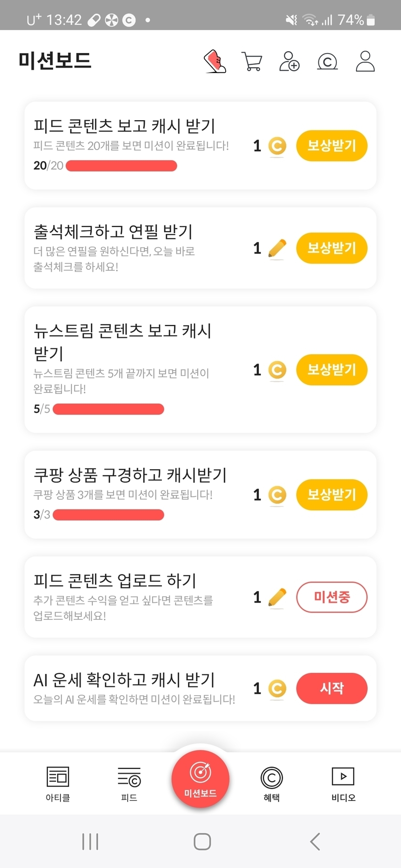401x868 pixels.
Task: Tap 미션중 on 피드 콘텐츠 업로드 하기
Action: pyautogui.click(x=331, y=597)
